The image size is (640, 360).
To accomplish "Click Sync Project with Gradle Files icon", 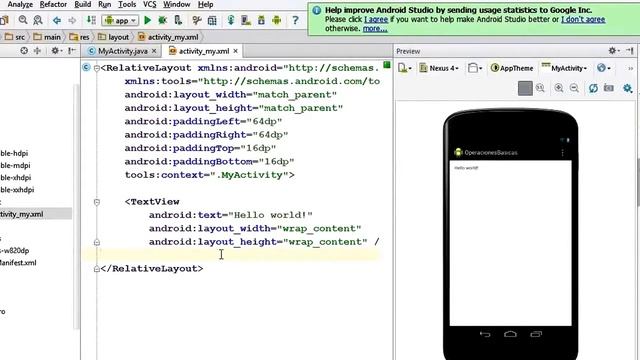I will [231, 20].
